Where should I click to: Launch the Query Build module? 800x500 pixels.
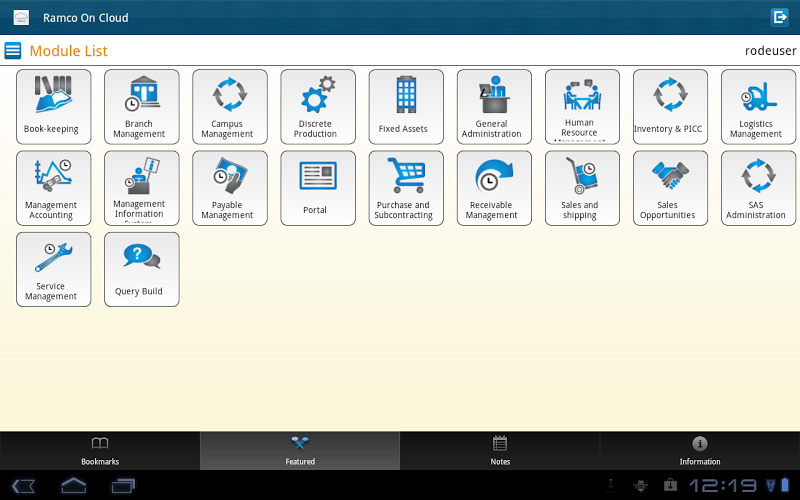[x=142, y=269]
